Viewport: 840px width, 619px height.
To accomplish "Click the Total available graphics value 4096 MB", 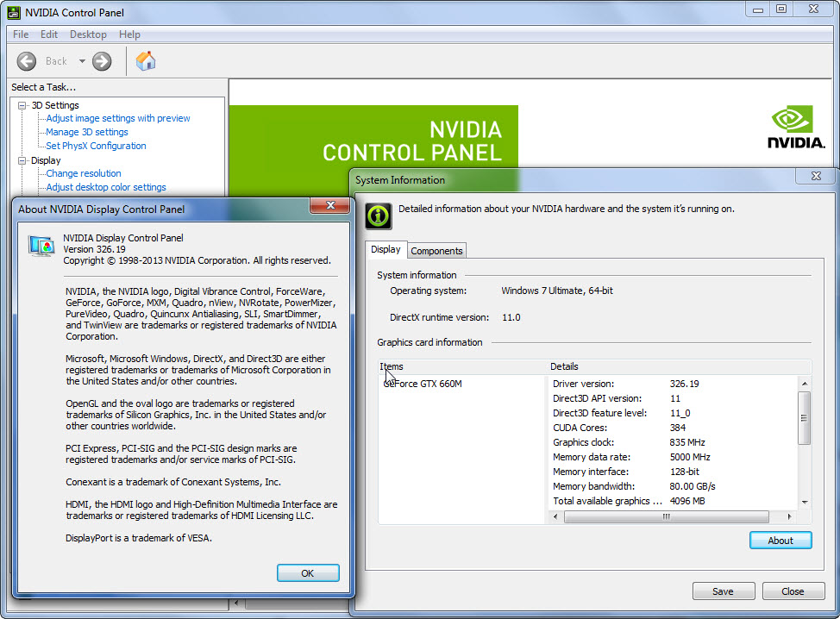I will tap(687, 501).
